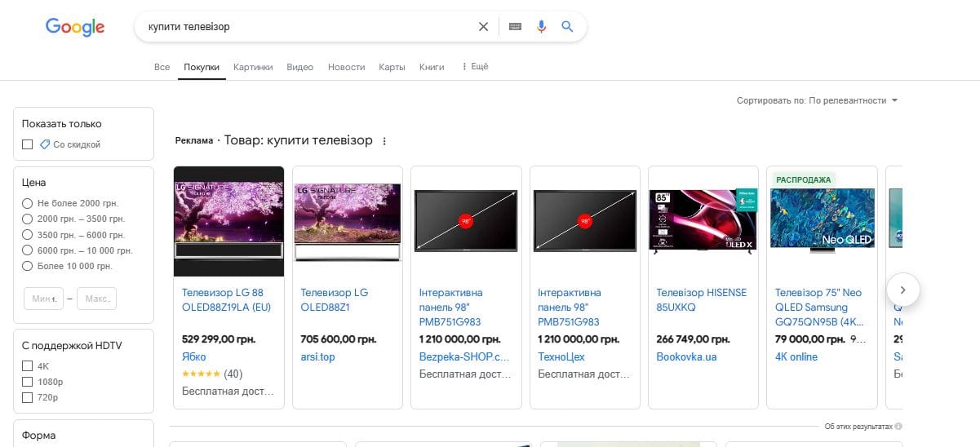Switch to the Карты tab
This screenshot has width=980, height=447.
(392, 67)
